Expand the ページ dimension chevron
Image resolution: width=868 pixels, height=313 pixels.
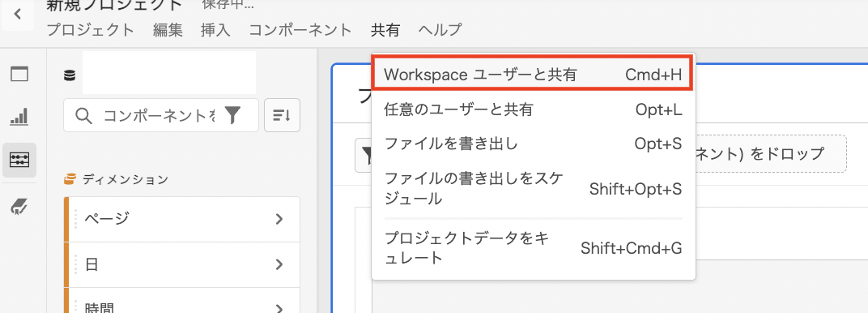point(279,219)
